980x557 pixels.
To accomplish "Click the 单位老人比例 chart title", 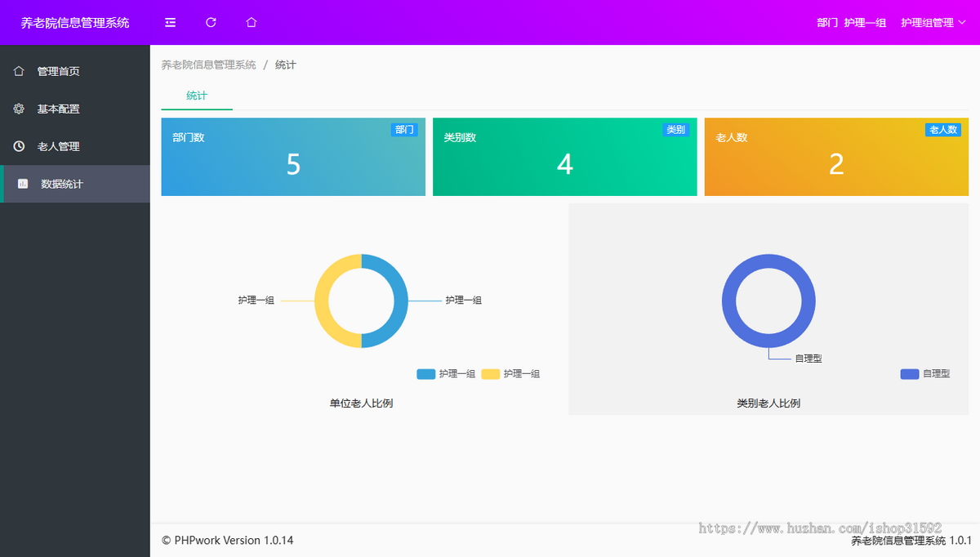I will coord(361,403).
